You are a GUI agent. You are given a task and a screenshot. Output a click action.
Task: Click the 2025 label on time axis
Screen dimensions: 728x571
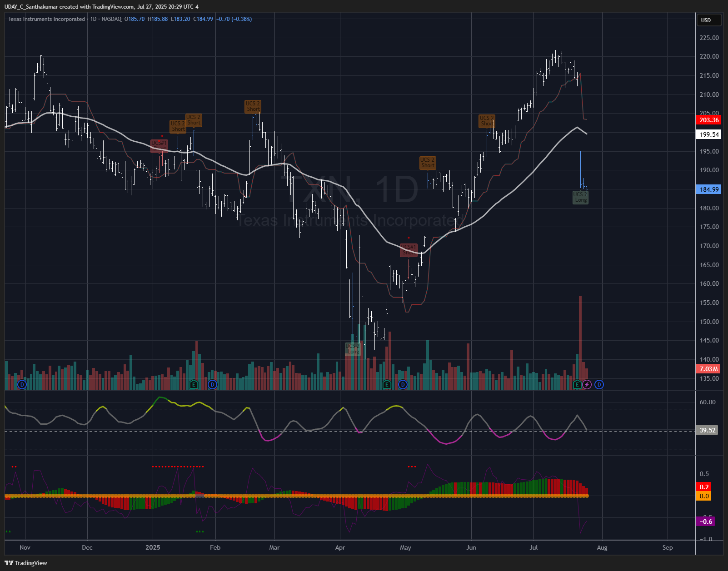(x=153, y=547)
